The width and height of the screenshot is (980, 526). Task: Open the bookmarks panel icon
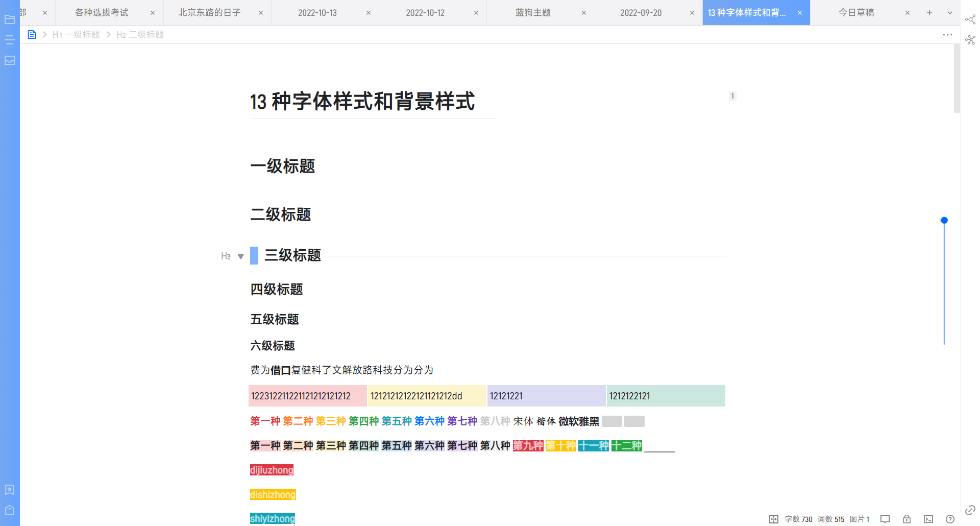pos(10,490)
